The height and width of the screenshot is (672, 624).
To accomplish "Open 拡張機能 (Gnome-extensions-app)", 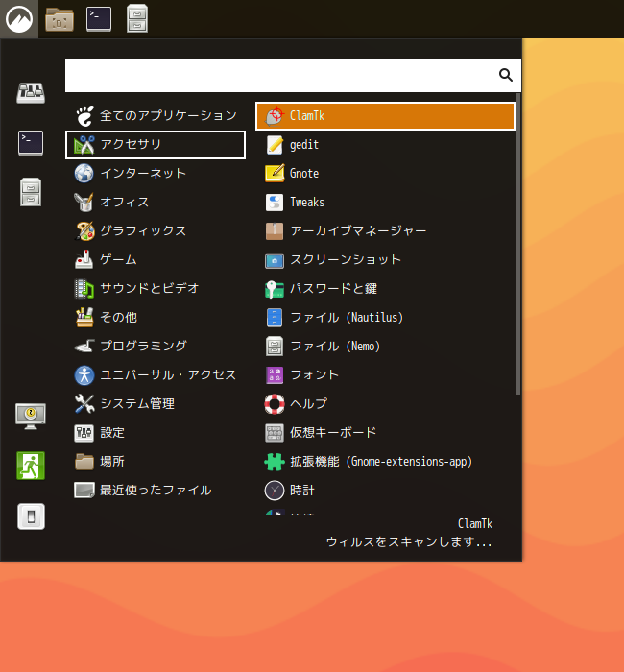I will tap(385, 462).
